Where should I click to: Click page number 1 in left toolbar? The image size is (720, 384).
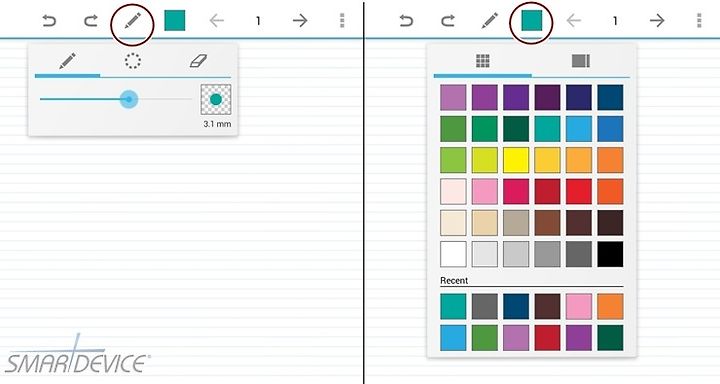258,21
